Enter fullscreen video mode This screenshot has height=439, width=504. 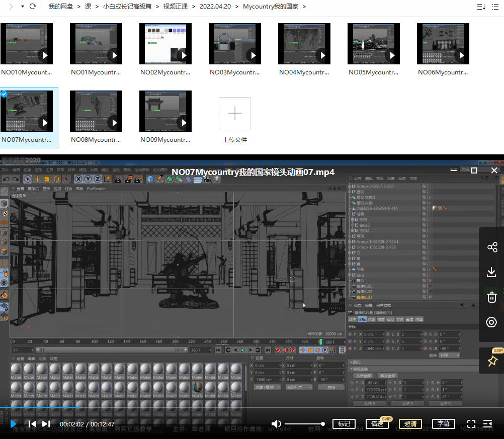point(471,424)
